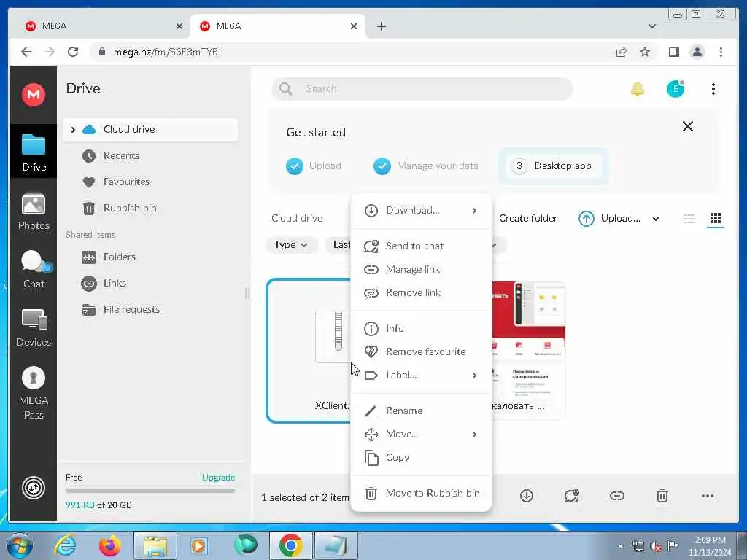The image size is (747, 560).
Task: Open the notifications bell
Action: [638, 88]
